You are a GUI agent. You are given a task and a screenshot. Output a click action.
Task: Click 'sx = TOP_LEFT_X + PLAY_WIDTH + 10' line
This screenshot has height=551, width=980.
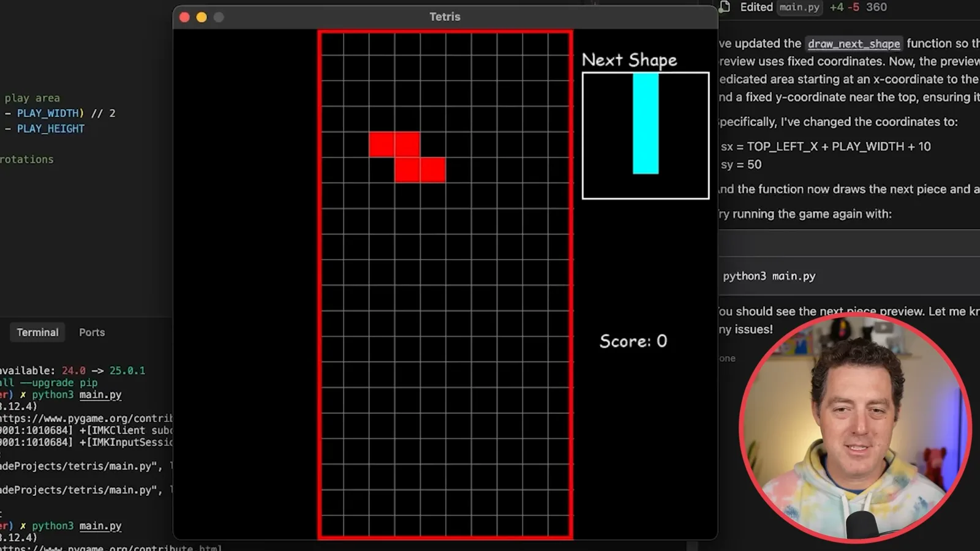click(826, 146)
